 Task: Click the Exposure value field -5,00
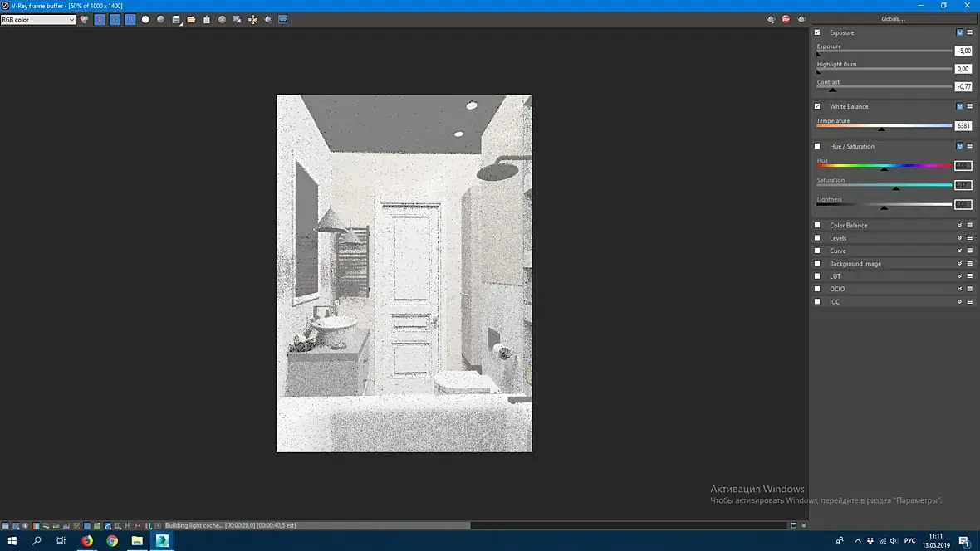point(963,51)
